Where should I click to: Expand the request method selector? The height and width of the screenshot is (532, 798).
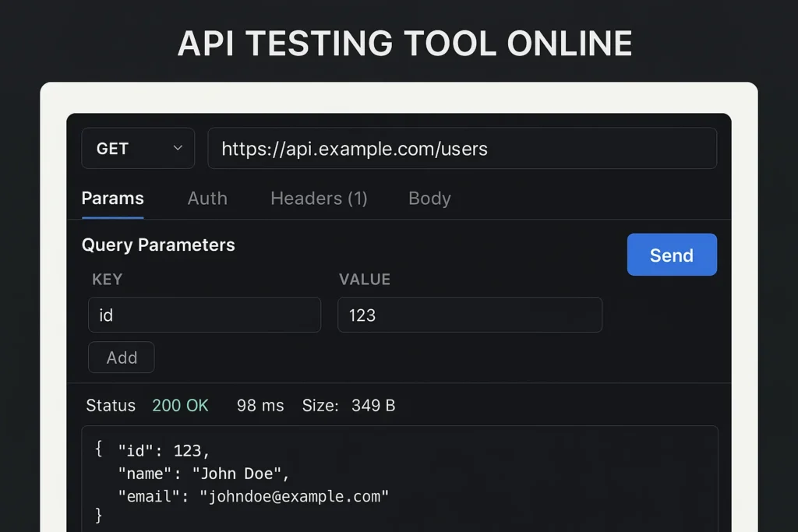138,148
